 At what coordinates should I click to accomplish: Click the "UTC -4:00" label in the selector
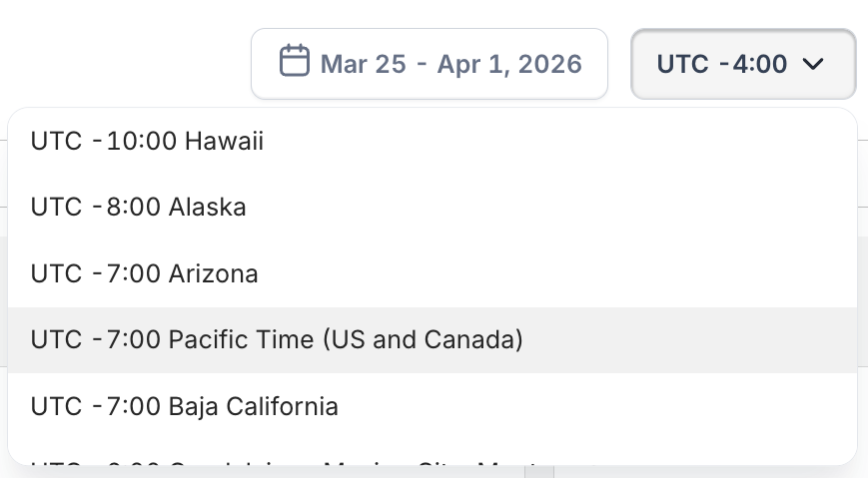coord(722,64)
